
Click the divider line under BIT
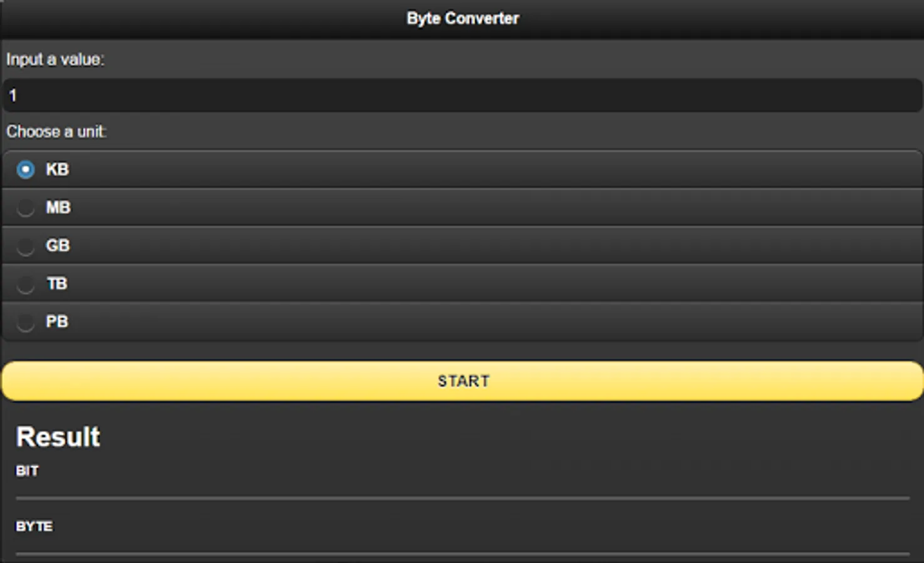tap(462, 496)
